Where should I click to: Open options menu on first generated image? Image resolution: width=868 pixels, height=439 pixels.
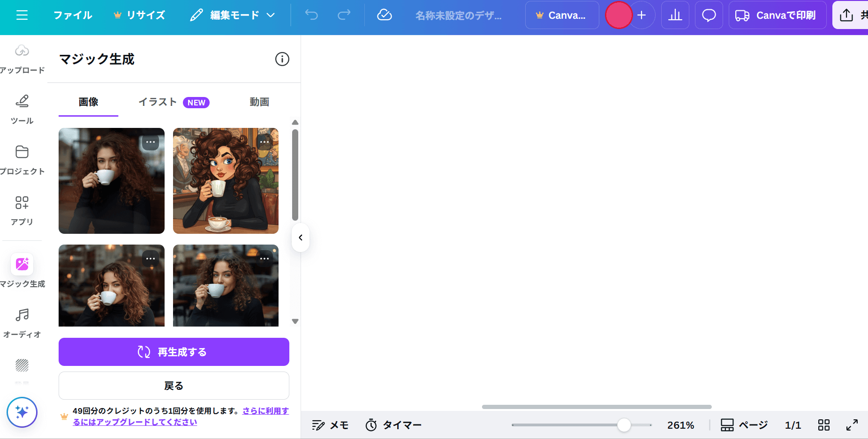coord(151,141)
